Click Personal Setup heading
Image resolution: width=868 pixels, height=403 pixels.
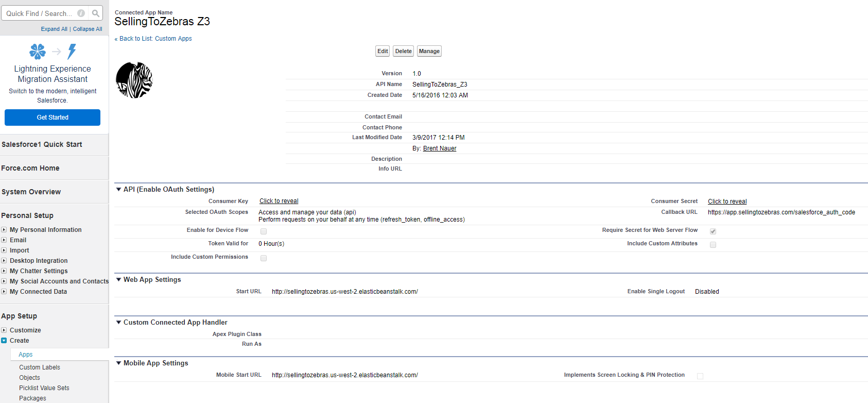point(27,215)
